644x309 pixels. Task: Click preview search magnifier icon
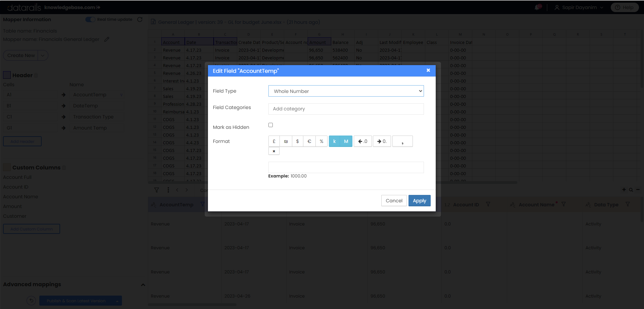point(631,190)
